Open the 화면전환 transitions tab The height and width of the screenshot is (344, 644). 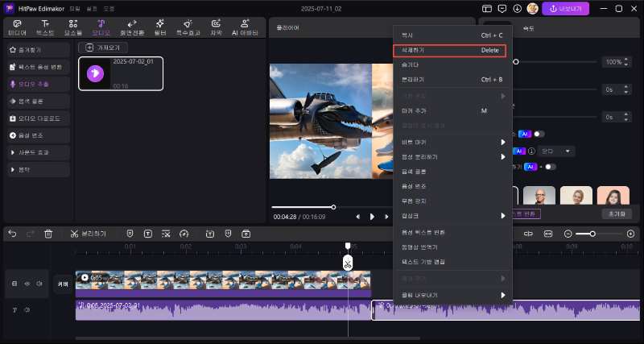(132, 27)
